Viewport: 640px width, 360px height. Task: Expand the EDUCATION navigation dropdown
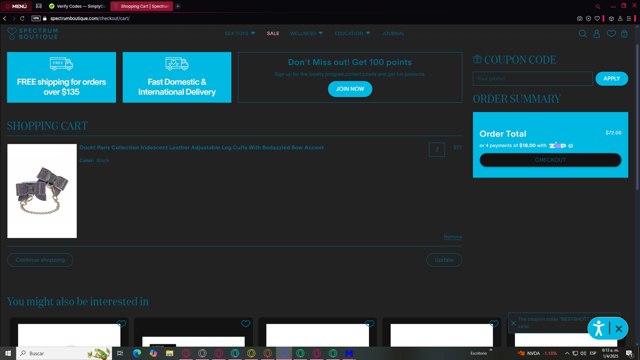pos(352,33)
